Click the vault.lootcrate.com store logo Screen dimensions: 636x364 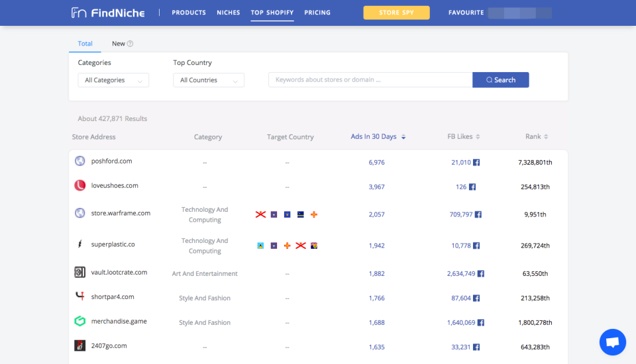point(79,273)
